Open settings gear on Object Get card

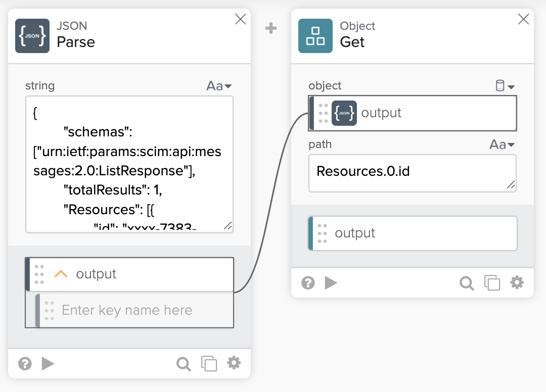click(517, 282)
